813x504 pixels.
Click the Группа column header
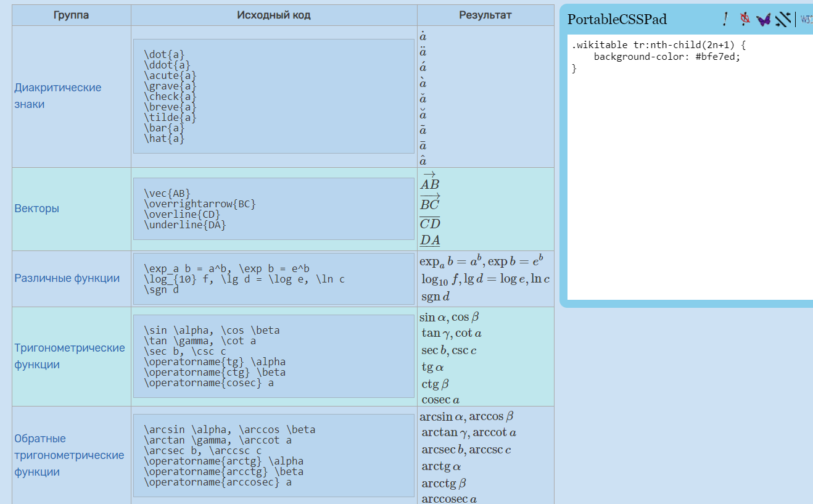[71, 15]
